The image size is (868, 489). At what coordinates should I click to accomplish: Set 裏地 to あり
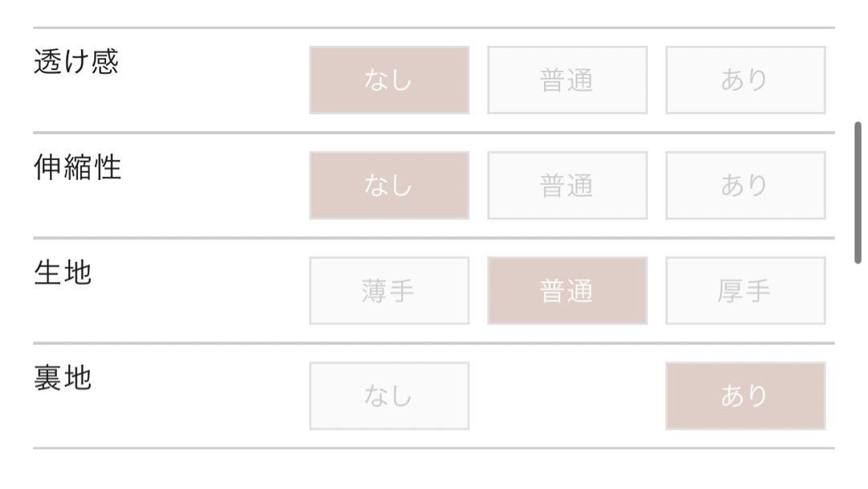(746, 396)
